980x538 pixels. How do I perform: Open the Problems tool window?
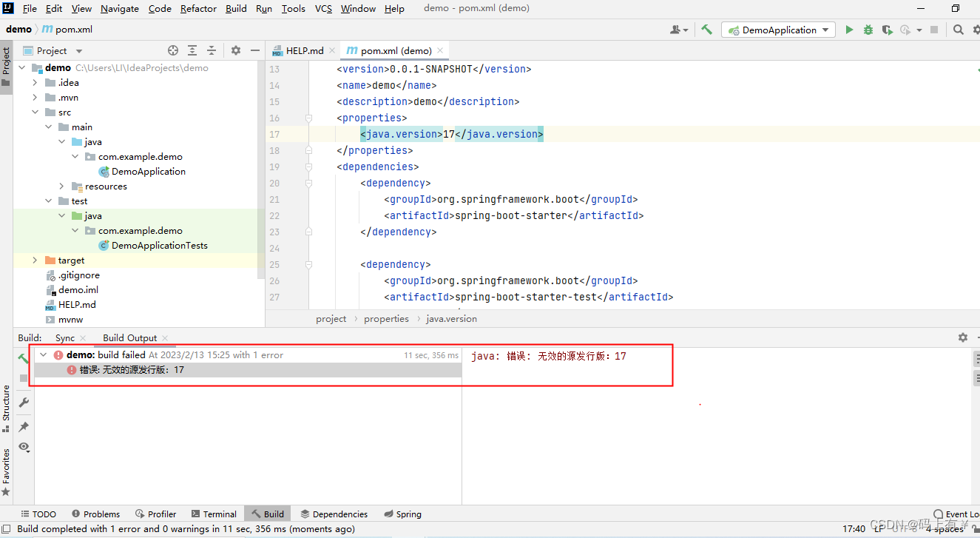(95, 514)
